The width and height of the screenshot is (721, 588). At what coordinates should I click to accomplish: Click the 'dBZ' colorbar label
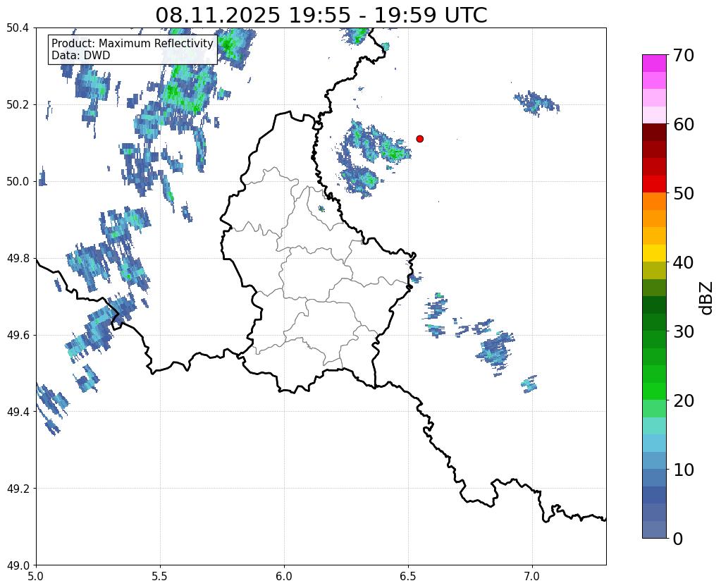coord(707,298)
